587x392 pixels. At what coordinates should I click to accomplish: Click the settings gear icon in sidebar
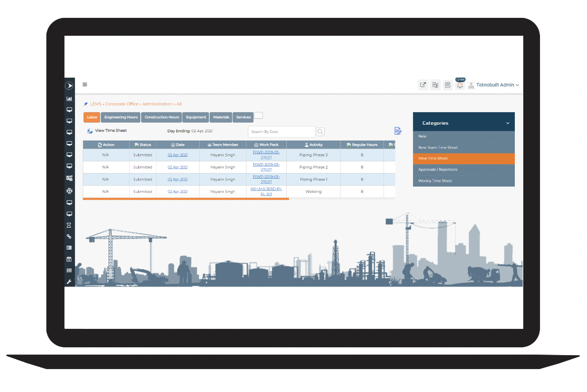(69, 191)
